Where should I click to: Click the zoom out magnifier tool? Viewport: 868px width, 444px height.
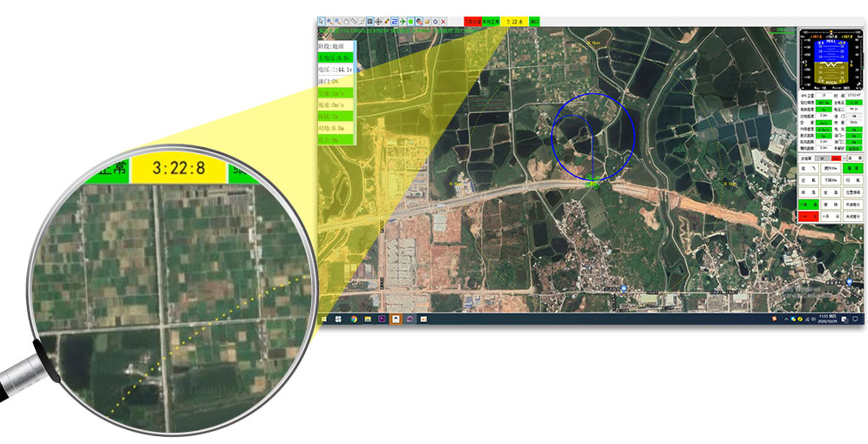pos(337,22)
